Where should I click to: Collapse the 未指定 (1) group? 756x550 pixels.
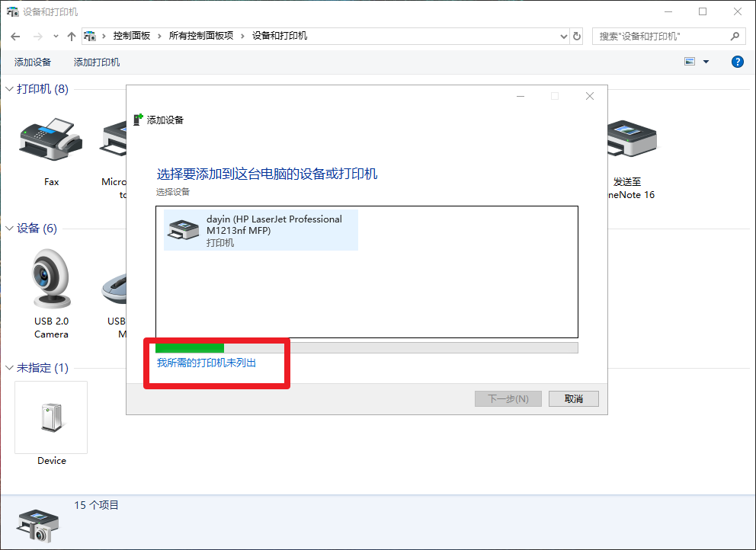[9, 368]
